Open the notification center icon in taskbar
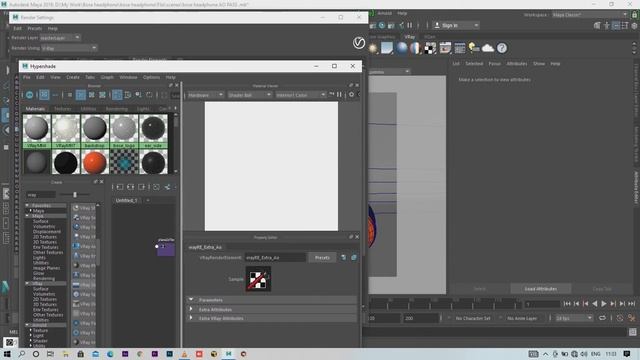Screen dimensions: 640x360 tap(627, 354)
